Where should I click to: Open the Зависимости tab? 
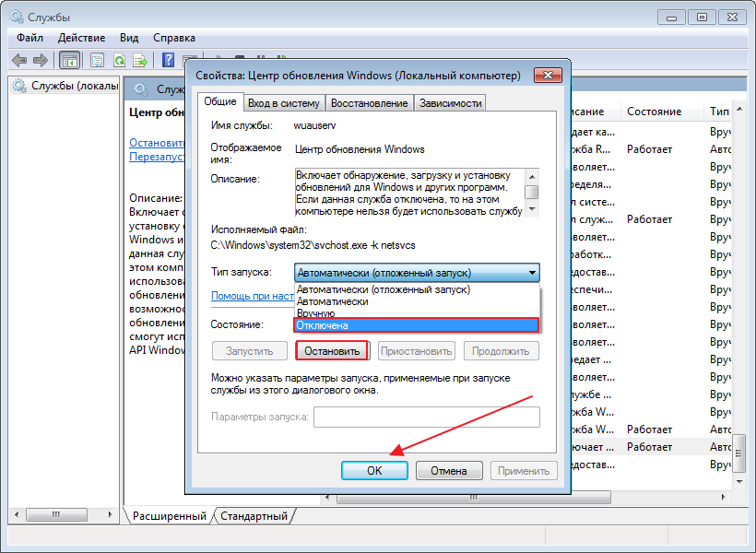450,103
